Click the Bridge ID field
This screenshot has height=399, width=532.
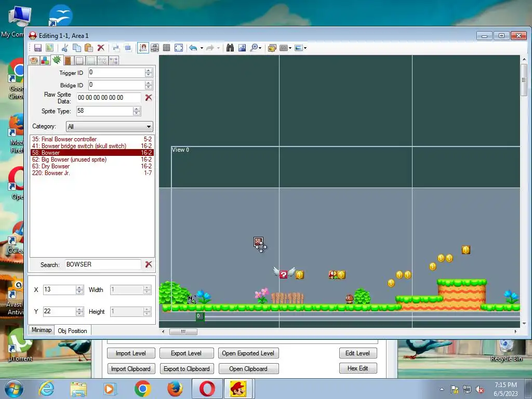tap(117, 85)
